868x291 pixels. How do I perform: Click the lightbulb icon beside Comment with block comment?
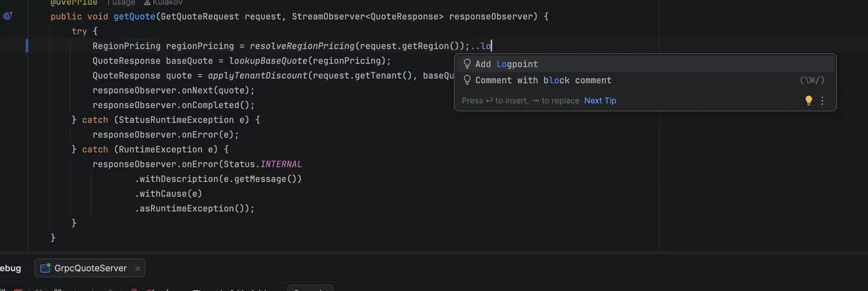pos(467,80)
